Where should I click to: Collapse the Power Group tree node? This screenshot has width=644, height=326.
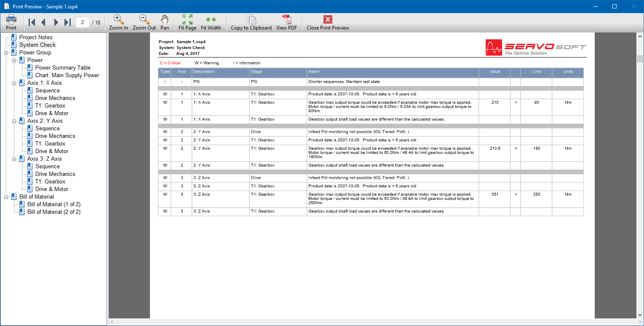[x=6, y=53]
